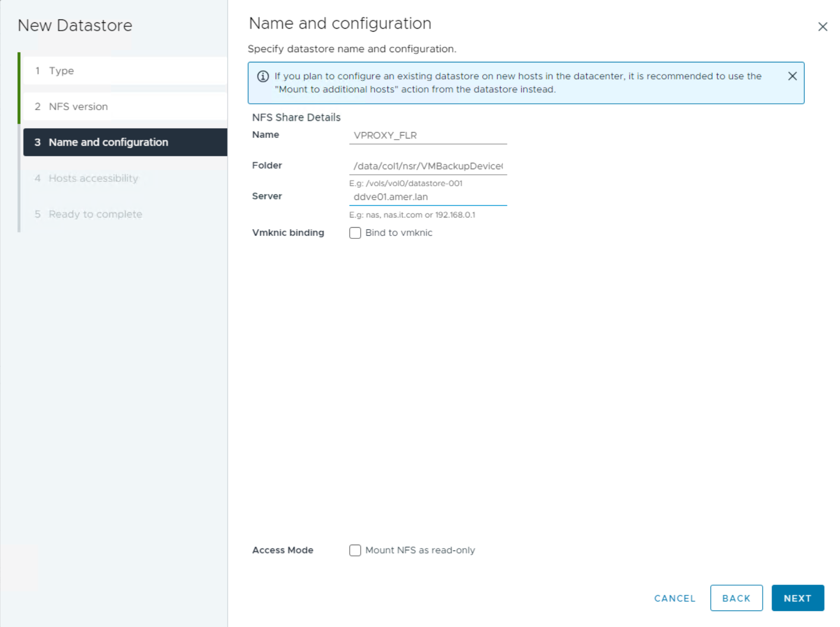Image resolution: width=840 pixels, height=627 pixels.
Task: Click the New Datastore dialog title
Action: pyautogui.click(x=75, y=25)
